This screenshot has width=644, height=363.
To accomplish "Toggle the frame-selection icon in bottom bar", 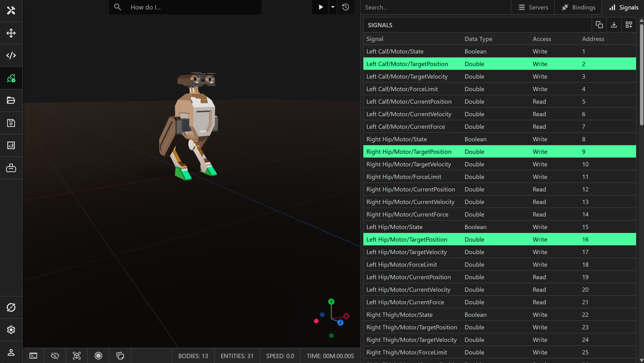I will pyautogui.click(x=77, y=356).
